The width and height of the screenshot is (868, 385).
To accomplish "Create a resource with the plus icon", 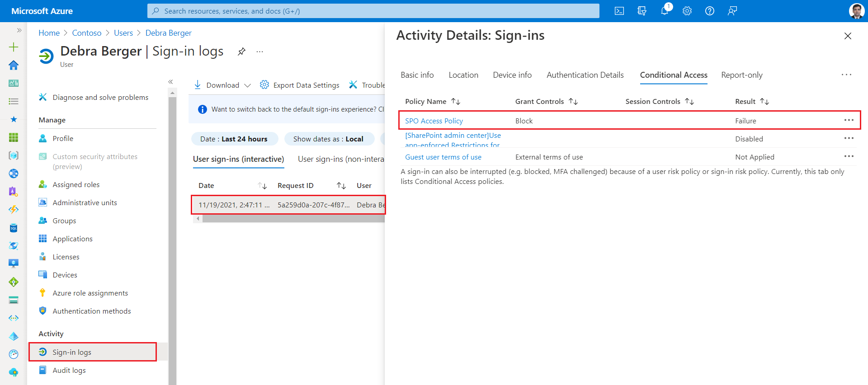I will pos(14,47).
